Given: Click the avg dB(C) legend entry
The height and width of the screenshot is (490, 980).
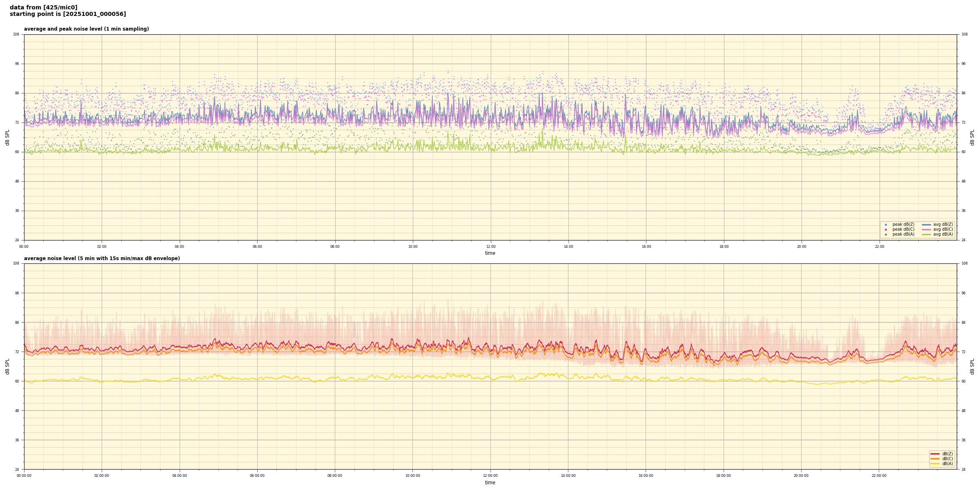Looking at the screenshot, I should [942, 229].
